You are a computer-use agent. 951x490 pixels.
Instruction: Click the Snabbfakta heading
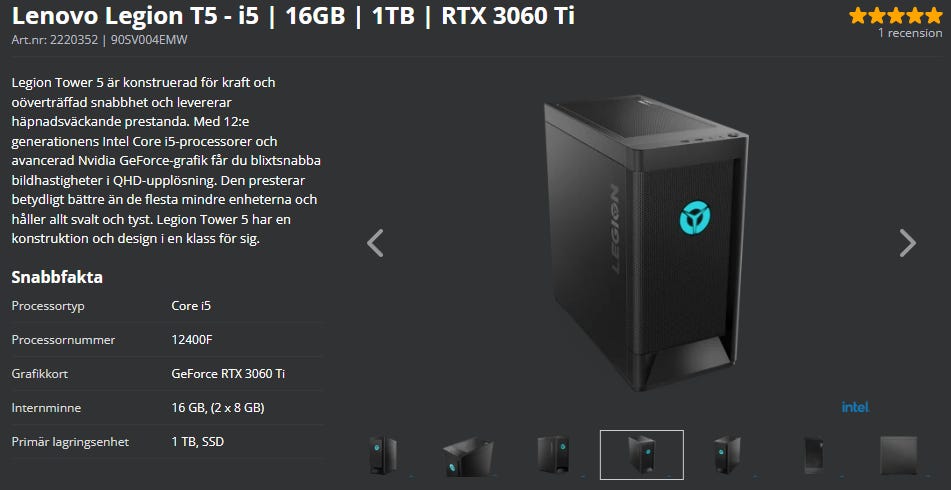click(x=57, y=277)
